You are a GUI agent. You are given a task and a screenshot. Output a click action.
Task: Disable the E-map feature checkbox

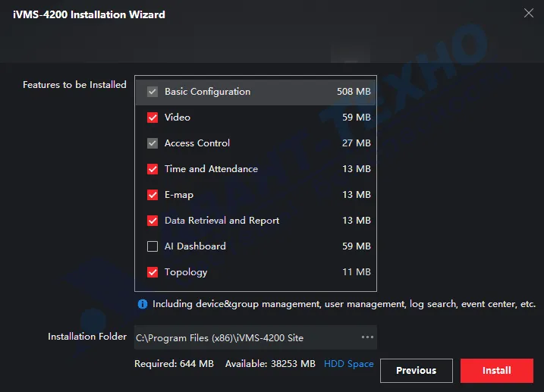(153, 195)
